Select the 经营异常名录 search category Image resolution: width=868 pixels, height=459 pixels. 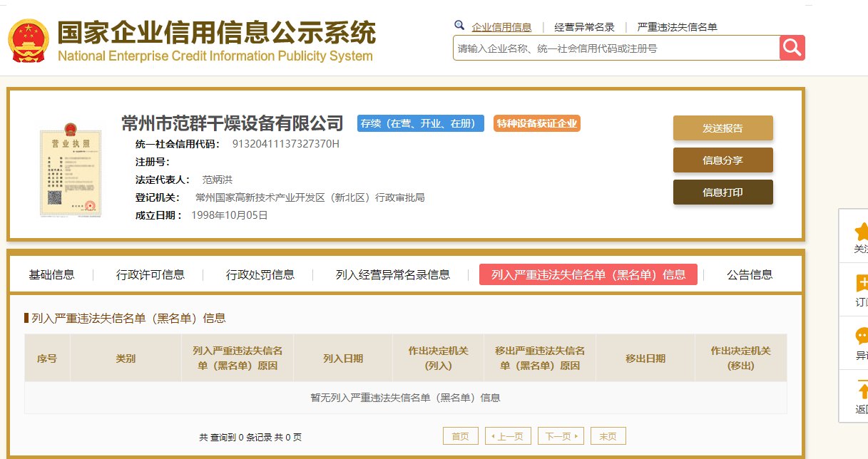pyautogui.click(x=584, y=27)
